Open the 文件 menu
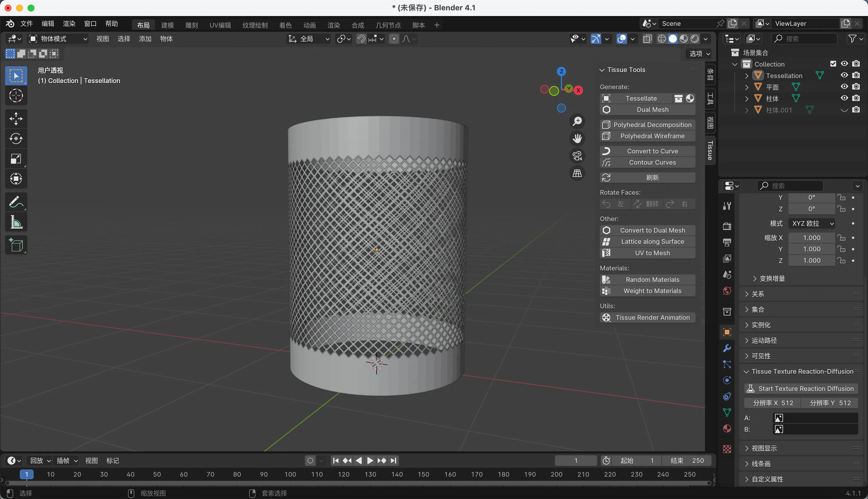868x499 pixels. click(x=26, y=24)
